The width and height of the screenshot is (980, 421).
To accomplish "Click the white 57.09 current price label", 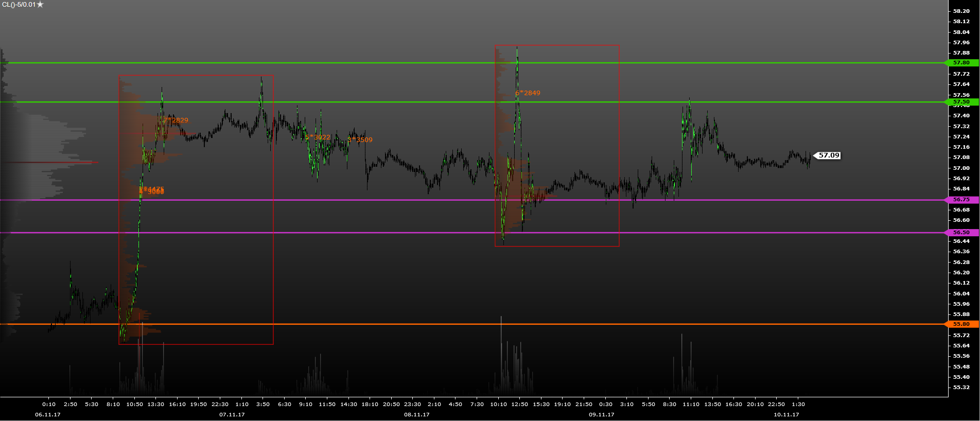I will tap(829, 155).
